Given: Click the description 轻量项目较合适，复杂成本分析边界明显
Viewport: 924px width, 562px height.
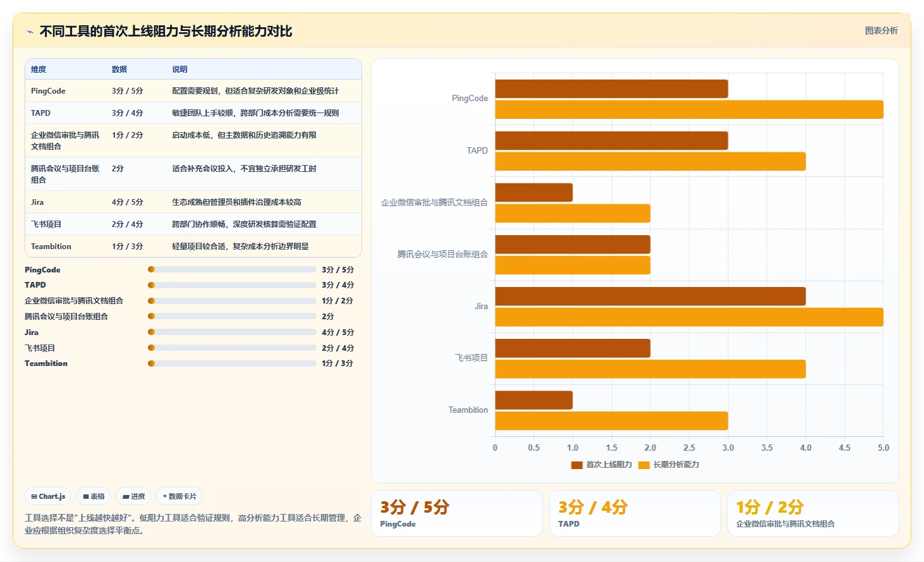Looking at the screenshot, I should (x=240, y=247).
